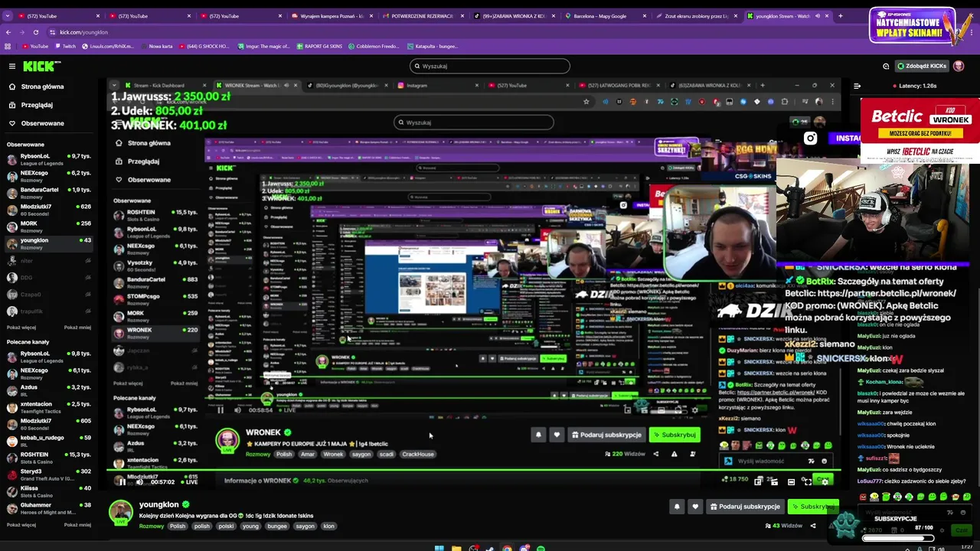Click Zdobądź KICKs button

click(922, 66)
